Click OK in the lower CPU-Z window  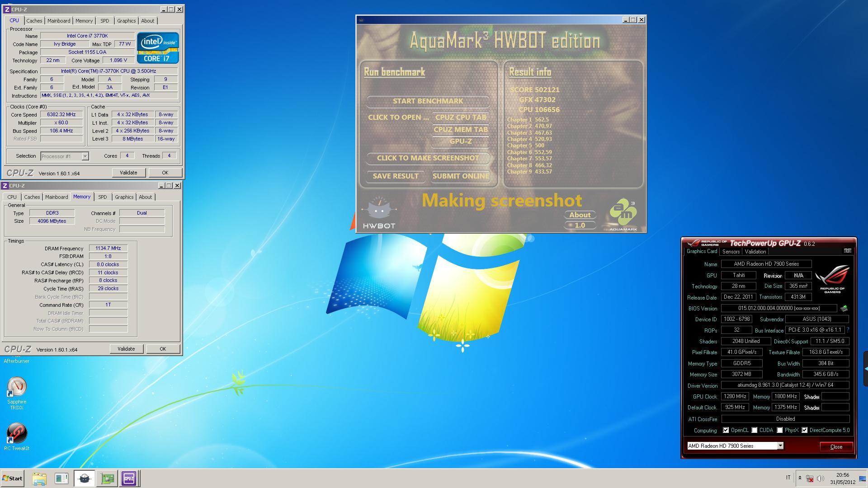[x=163, y=349]
